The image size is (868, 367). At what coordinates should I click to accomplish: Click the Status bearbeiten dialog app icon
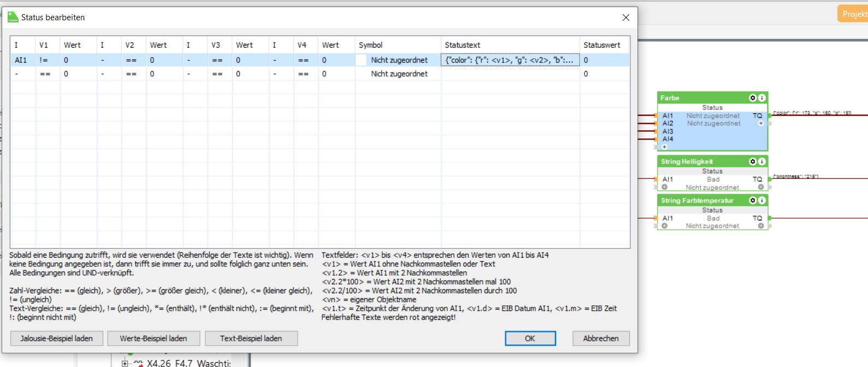[13, 17]
